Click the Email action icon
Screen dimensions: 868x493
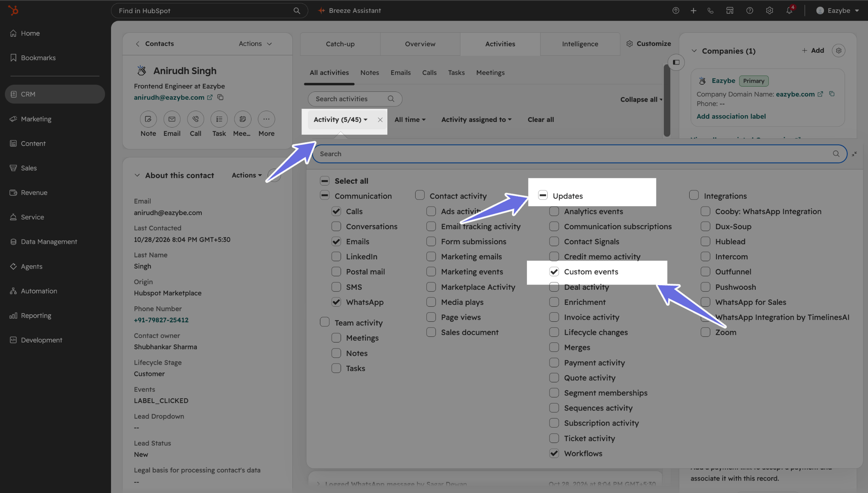click(x=172, y=119)
